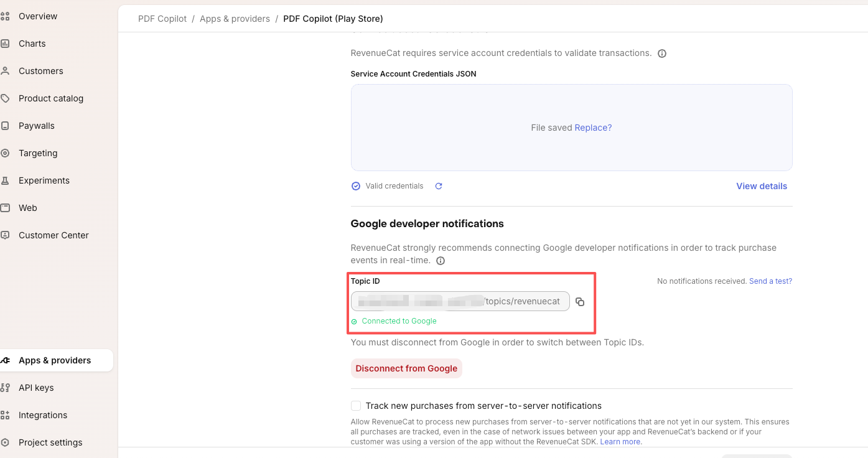
Task: Open Experiments page
Action: point(44,180)
